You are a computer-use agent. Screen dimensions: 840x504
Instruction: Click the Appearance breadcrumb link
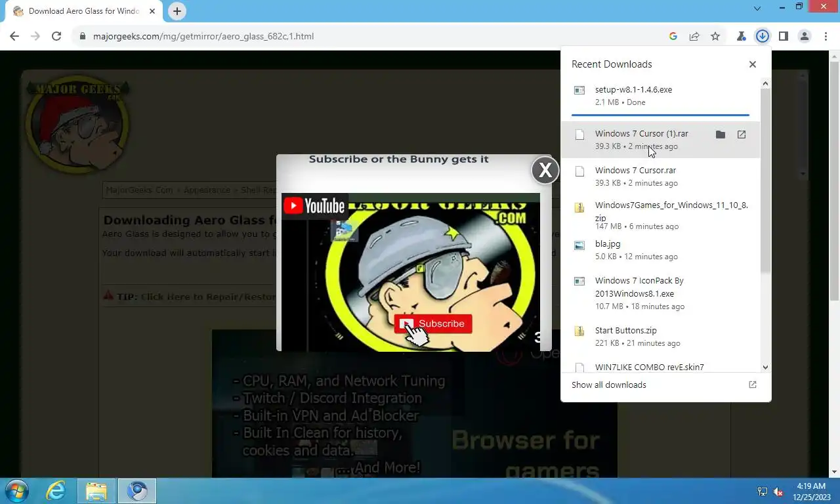pyautogui.click(x=207, y=190)
